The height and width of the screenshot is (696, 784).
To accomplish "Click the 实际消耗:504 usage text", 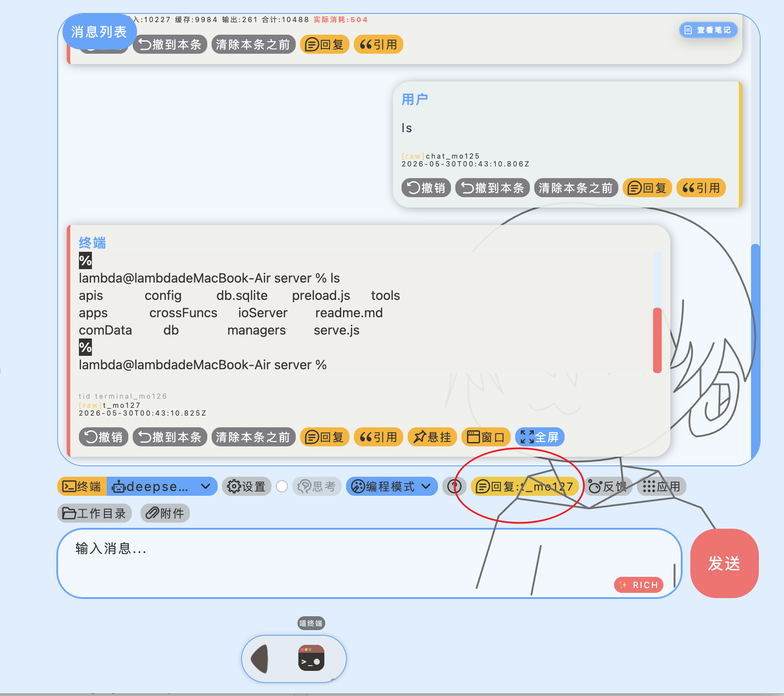I will click(x=340, y=20).
